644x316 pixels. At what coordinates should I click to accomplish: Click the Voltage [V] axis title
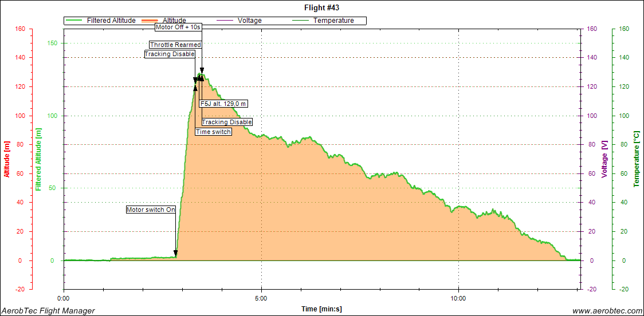click(604, 159)
